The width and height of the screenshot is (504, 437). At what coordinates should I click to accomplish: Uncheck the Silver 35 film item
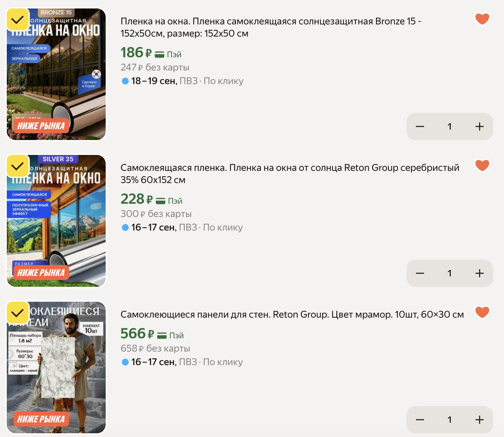point(18,166)
